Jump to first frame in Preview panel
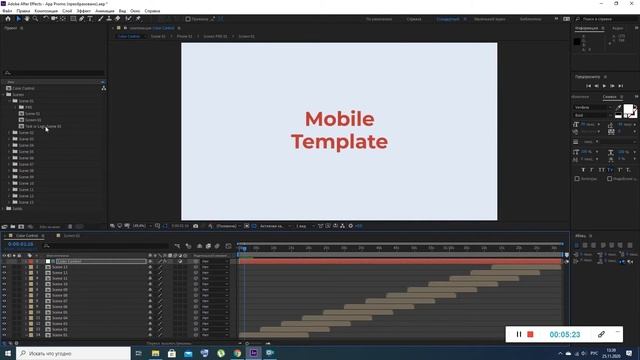The width and height of the screenshot is (640, 360). click(588, 86)
